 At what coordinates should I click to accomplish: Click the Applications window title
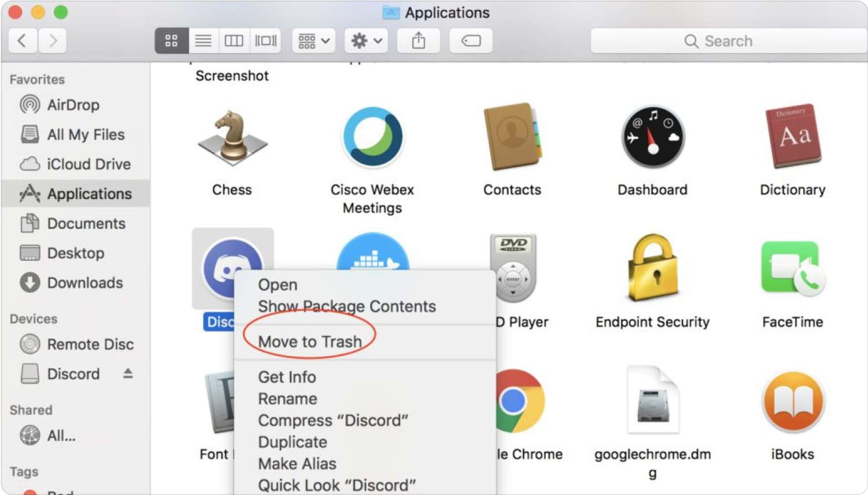click(x=447, y=13)
